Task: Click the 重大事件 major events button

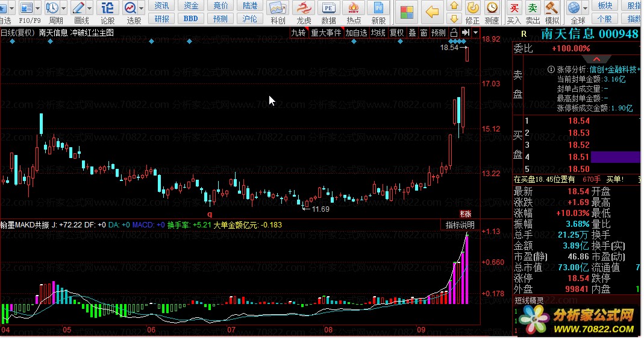Action: pyautogui.click(x=326, y=33)
